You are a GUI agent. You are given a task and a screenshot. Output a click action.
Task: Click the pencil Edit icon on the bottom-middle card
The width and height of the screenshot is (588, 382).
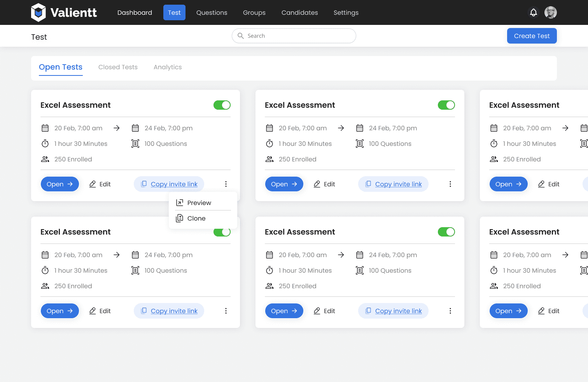tap(317, 311)
